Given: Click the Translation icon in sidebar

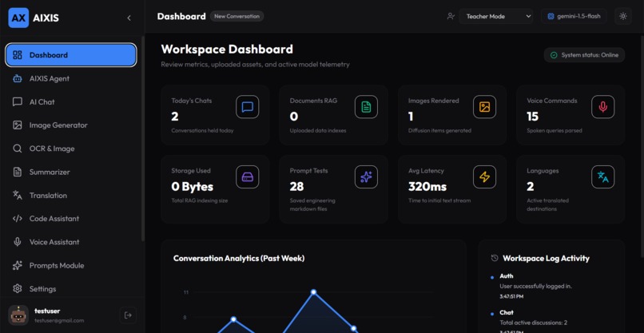Looking at the screenshot, I should (x=18, y=196).
